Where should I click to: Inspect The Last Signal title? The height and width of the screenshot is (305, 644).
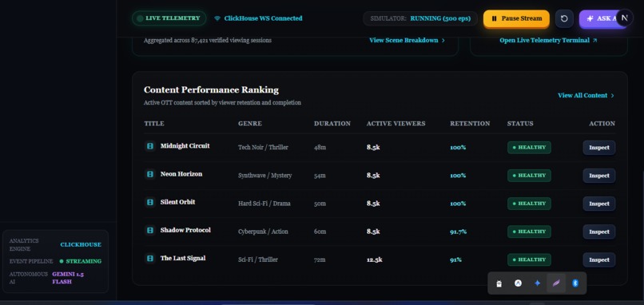[598, 259]
